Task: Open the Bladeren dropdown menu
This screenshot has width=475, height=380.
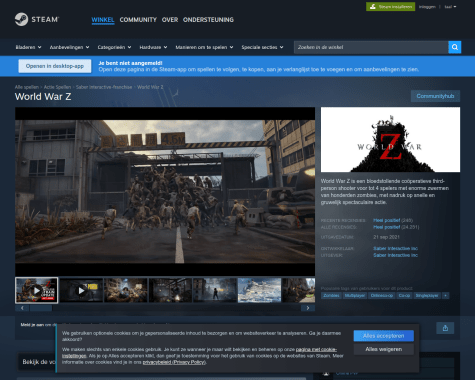Action: [28, 47]
